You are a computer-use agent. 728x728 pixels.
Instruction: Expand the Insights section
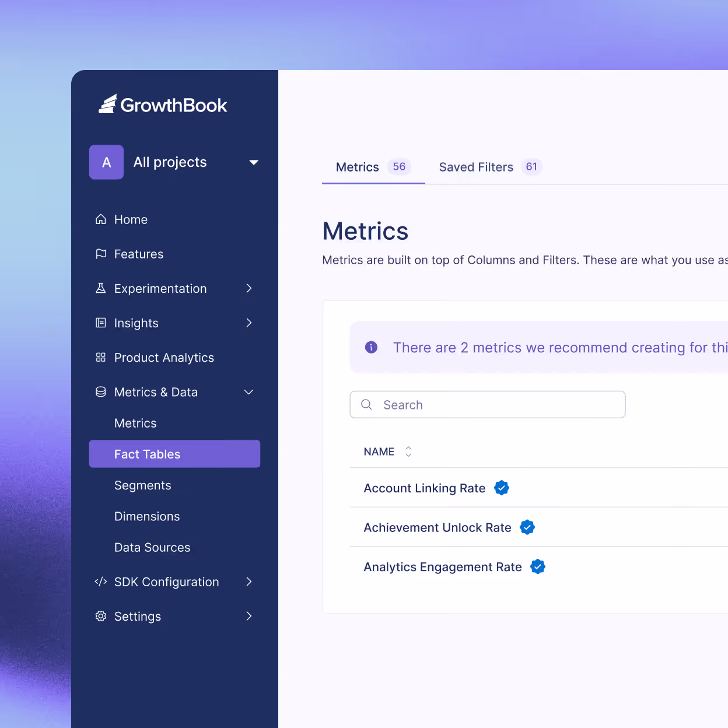[249, 323]
